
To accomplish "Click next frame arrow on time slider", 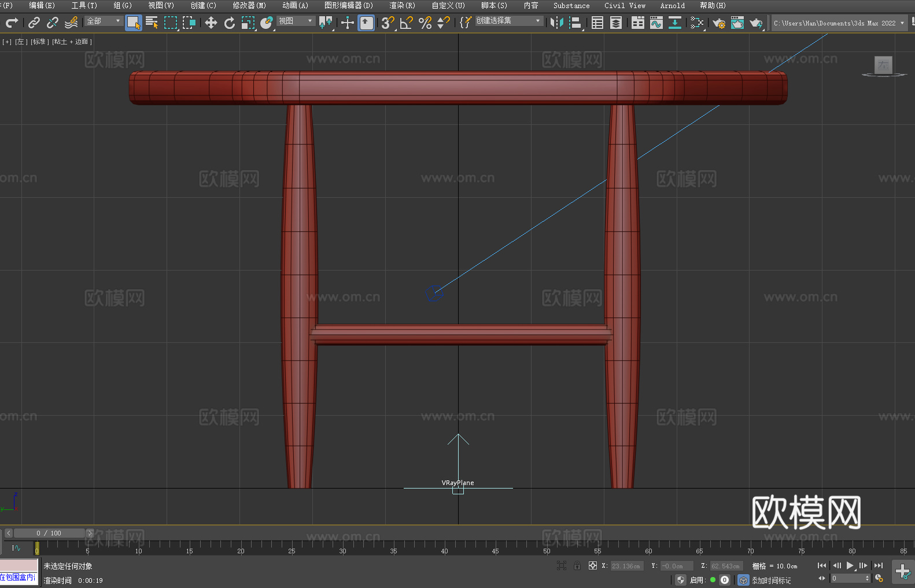I will click(x=90, y=533).
